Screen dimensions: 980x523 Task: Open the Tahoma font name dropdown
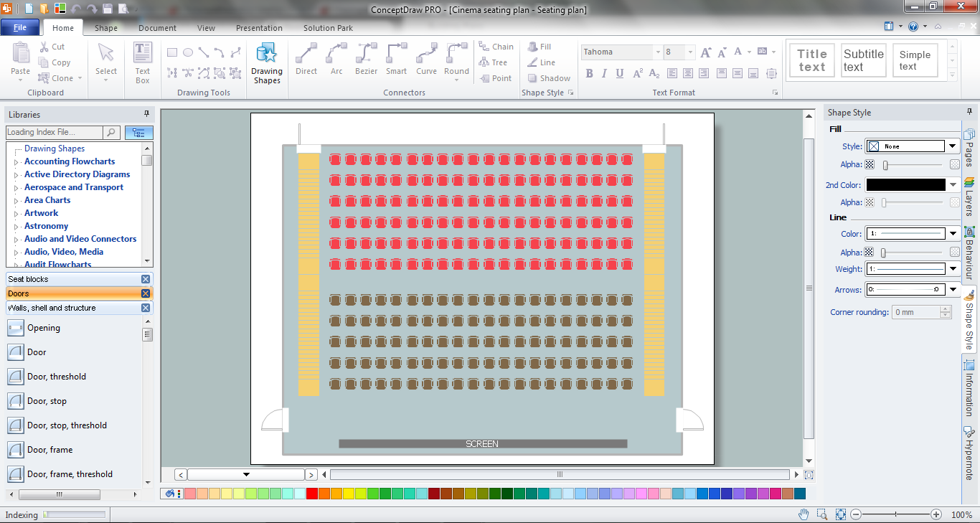coord(657,52)
